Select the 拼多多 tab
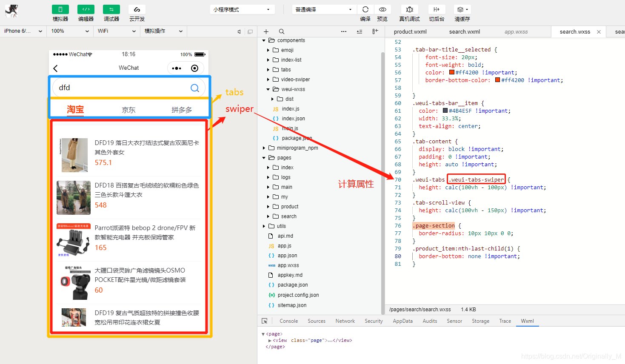The image size is (625, 364). (x=182, y=110)
